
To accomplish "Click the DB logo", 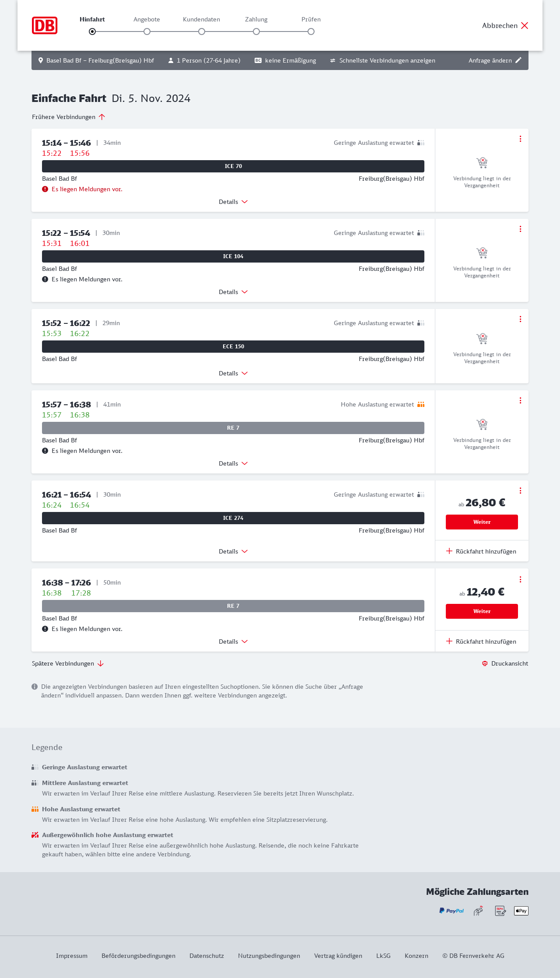I will coord(45,25).
